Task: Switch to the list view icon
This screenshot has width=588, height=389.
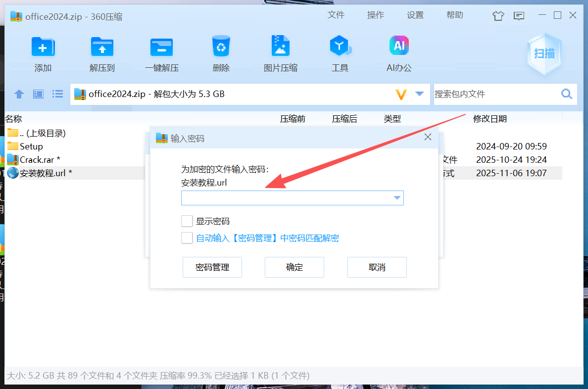Action: 57,94
